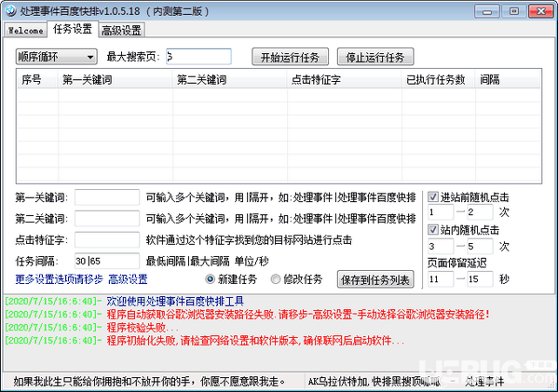Screen dimensions: 558x392
Task: Maximize the application window
Action: coord(514,11)
